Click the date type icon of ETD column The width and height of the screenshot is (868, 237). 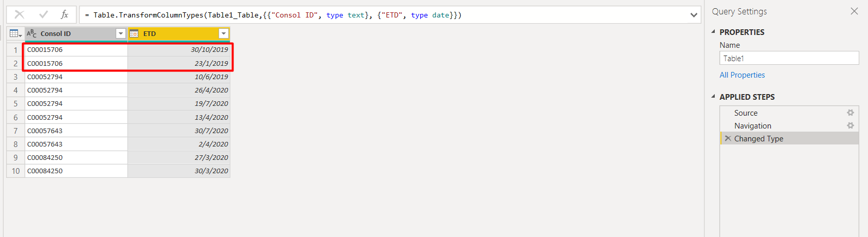[134, 33]
